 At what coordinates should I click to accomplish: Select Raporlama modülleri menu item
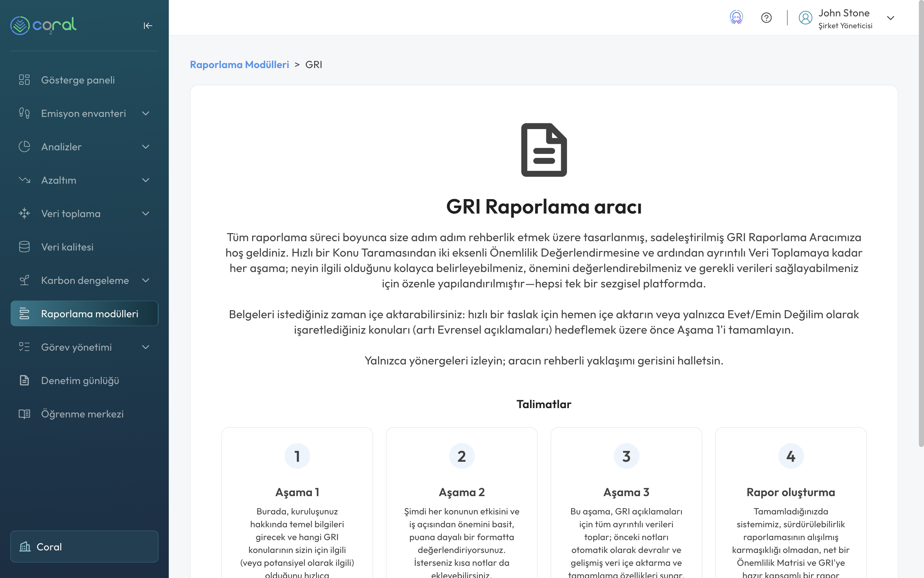(x=84, y=313)
